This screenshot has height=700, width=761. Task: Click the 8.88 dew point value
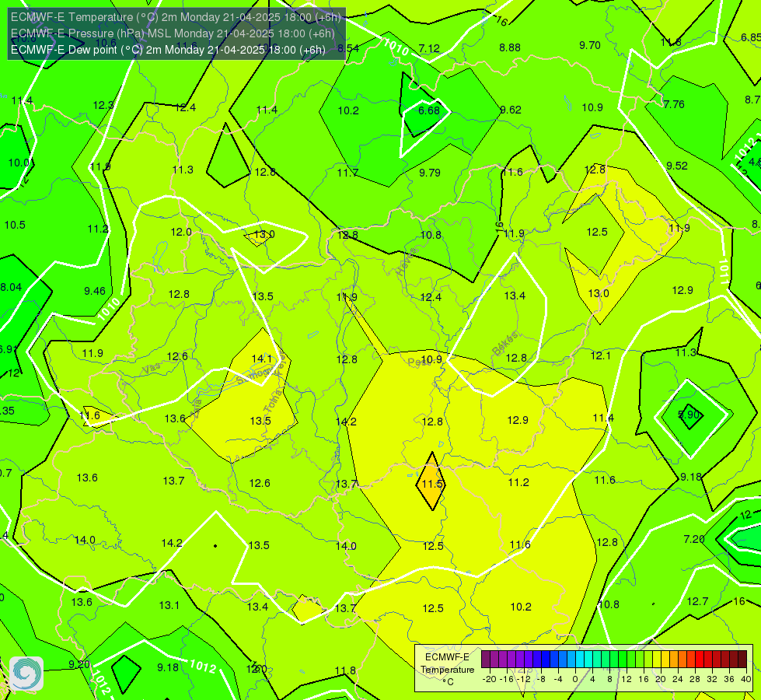pyautogui.click(x=510, y=47)
